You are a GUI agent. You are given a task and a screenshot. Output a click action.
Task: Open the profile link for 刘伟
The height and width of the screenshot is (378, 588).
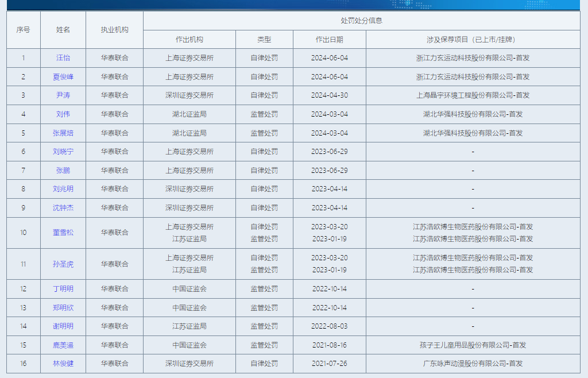tap(63, 114)
